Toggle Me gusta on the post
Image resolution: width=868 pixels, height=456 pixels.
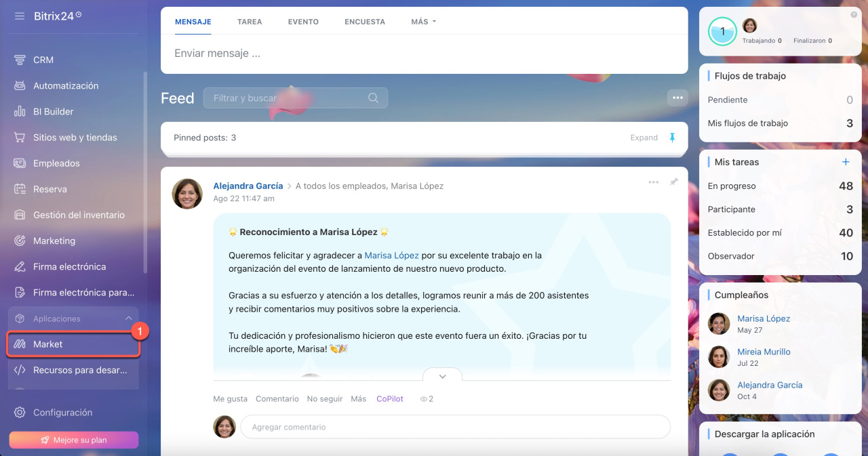tap(230, 399)
